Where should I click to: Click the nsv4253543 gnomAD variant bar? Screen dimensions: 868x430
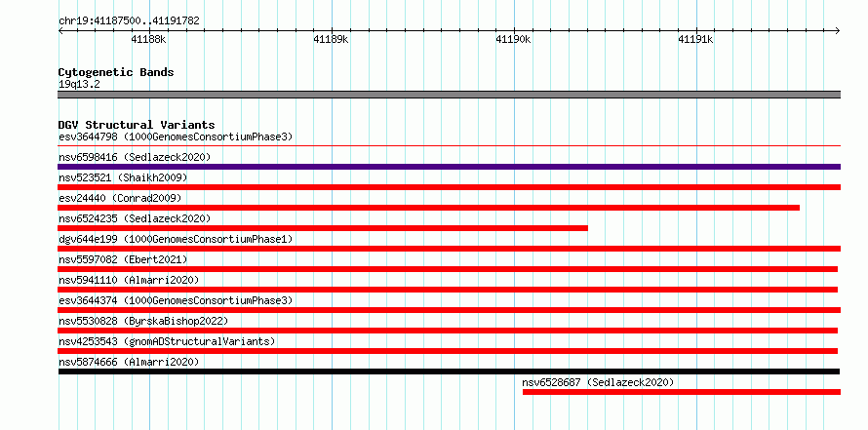point(448,351)
